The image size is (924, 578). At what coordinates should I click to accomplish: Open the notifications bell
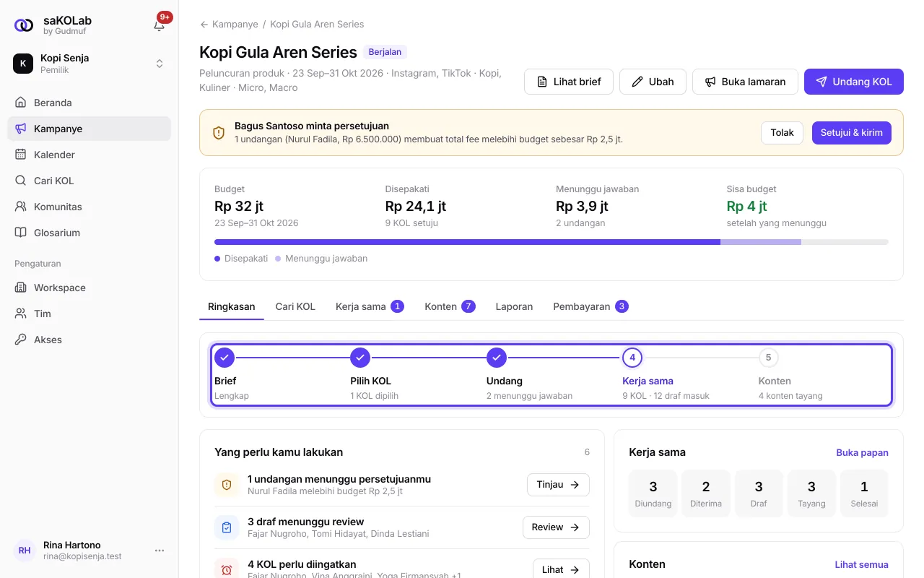[160, 25]
